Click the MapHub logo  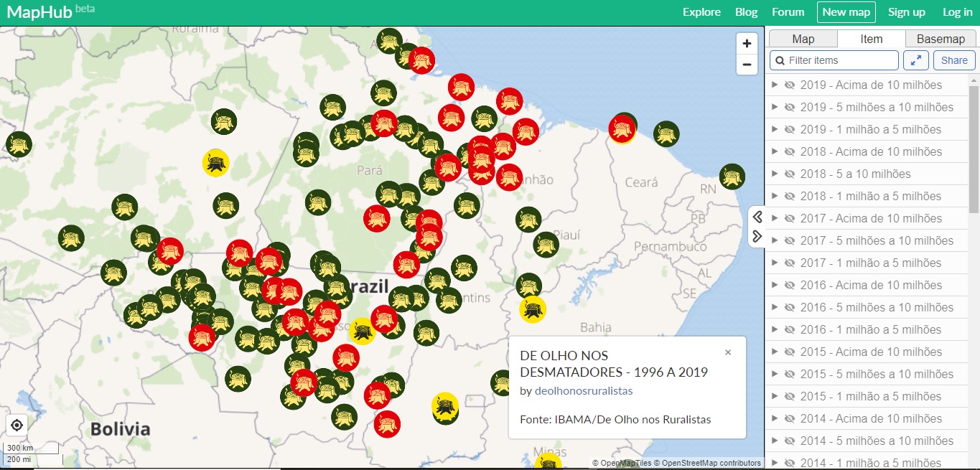click(x=50, y=11)
